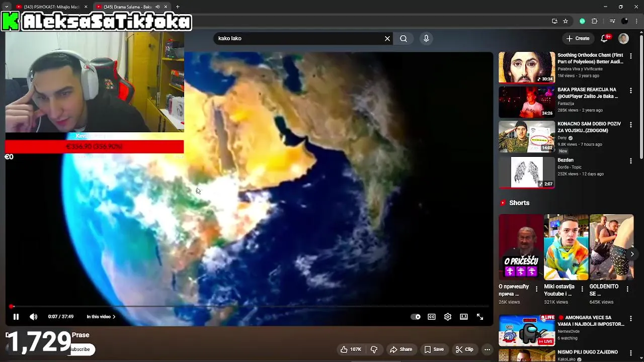Open the options menu for the AMONGARA live stream

[630, 319]
